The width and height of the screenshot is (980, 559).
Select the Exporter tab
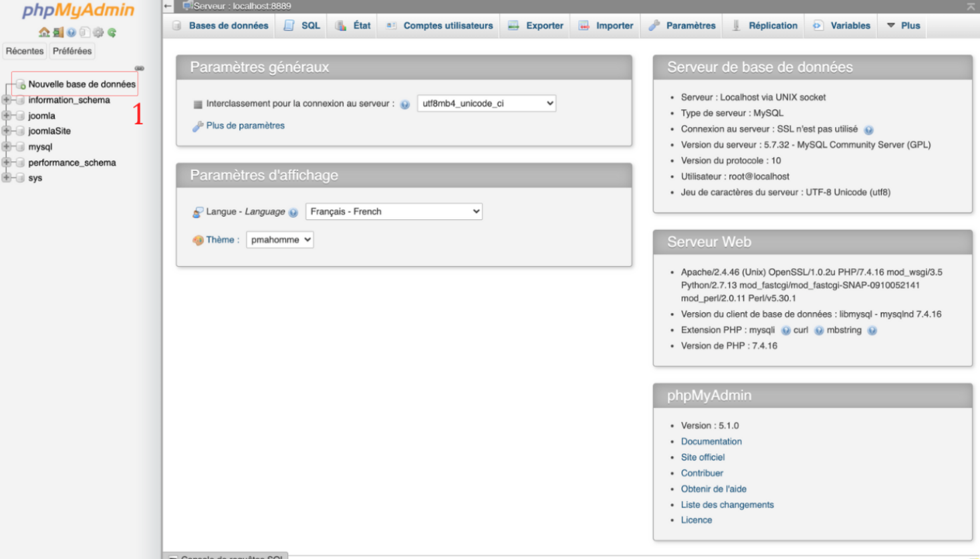pyautogui.click(x=535, y=25)
